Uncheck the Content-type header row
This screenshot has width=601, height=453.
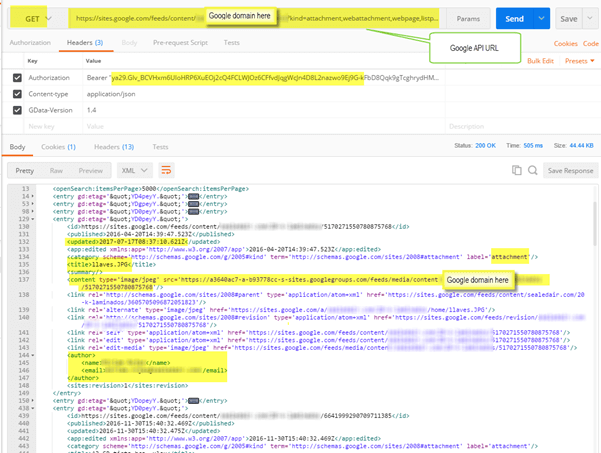(x=16, y=94)
